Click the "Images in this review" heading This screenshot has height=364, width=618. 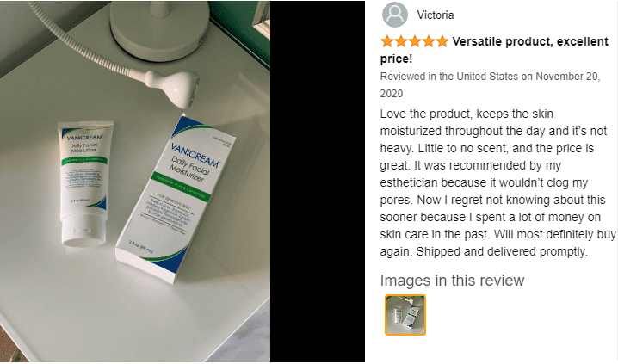pos(452,281)
